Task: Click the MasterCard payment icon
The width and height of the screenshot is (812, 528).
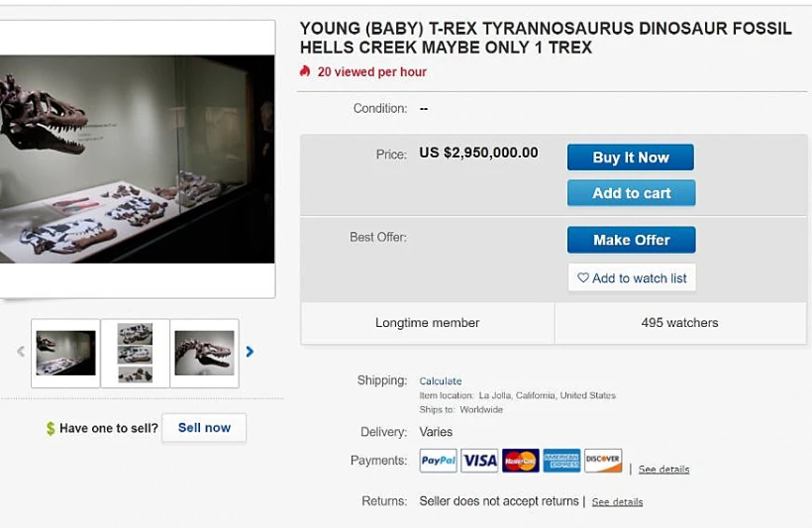Action: [521, 461]
